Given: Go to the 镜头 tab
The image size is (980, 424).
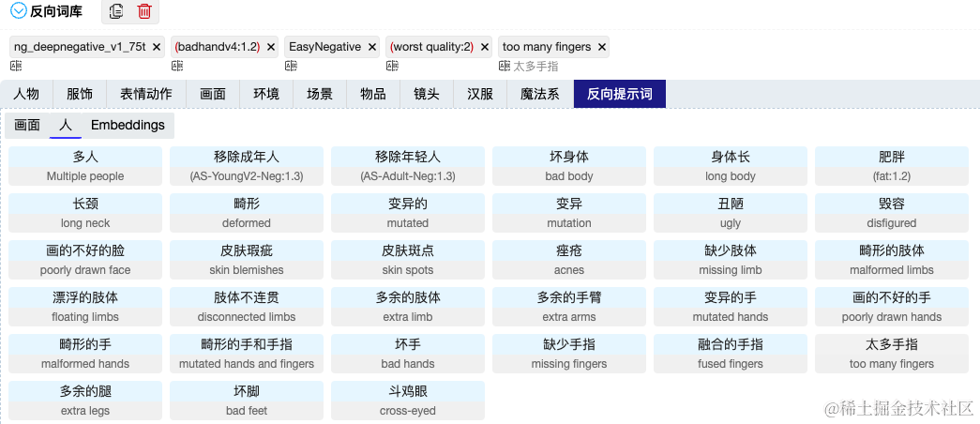Looking at the screenshot, I should point(427,94).
